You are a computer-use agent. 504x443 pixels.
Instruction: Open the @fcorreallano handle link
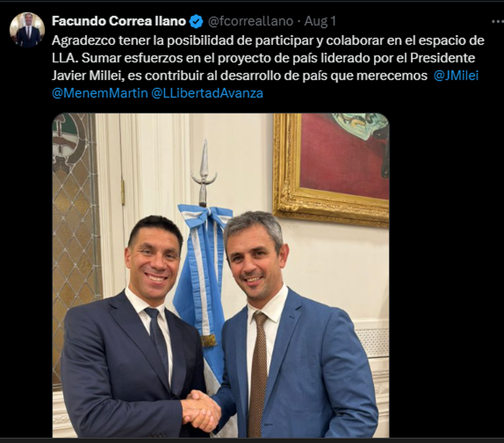tap(251, 21)
